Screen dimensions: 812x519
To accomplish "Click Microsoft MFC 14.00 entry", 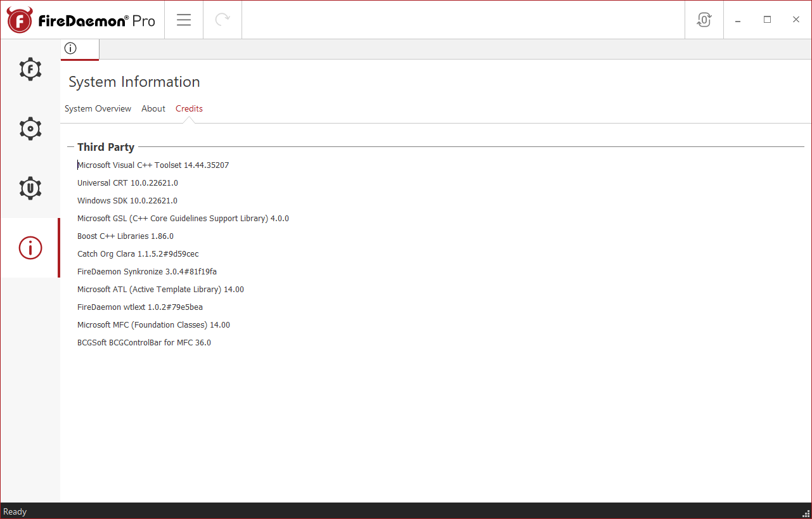I will click(153, 325).
